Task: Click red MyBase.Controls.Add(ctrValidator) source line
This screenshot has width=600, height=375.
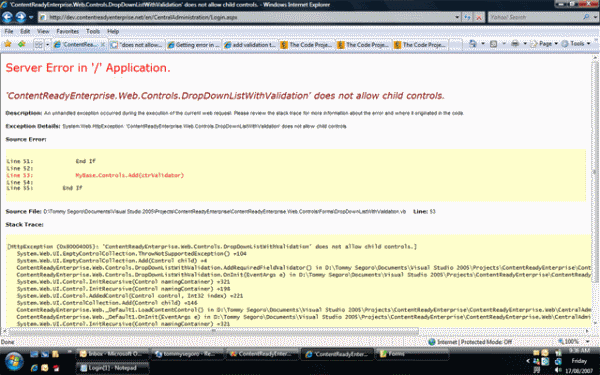Action: (130, 175)
